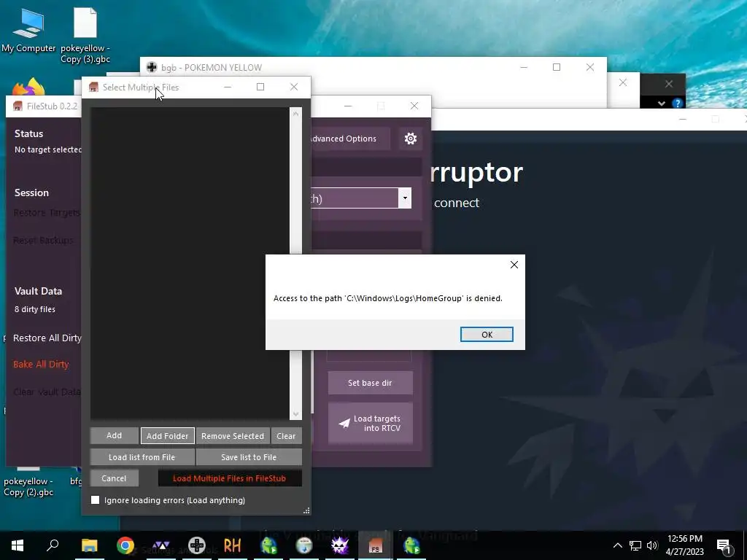Click the Add button in Select Multiple Files
The image size is (747, 560).
coord(115,435)
